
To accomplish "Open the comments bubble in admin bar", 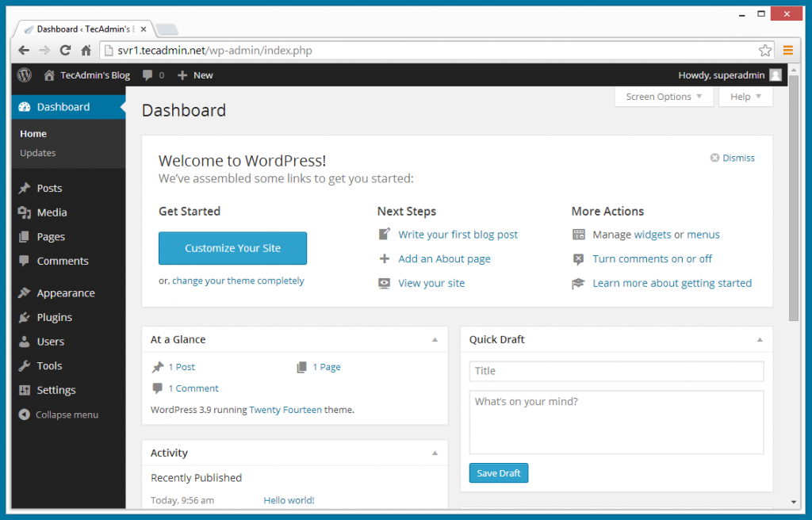I will coord(147,75).
